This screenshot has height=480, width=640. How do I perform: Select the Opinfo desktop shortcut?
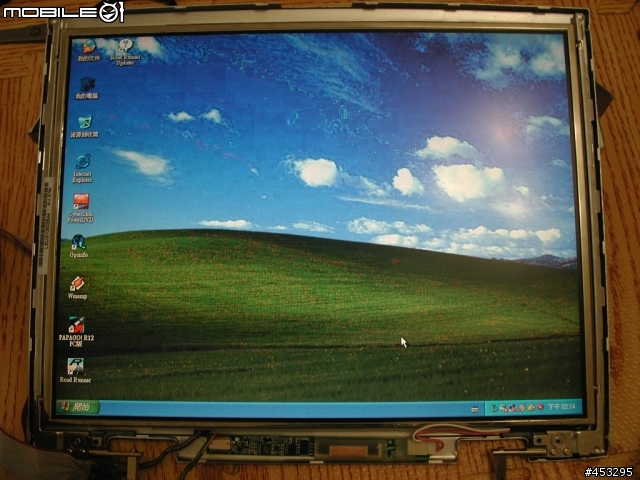pos(78,246)
